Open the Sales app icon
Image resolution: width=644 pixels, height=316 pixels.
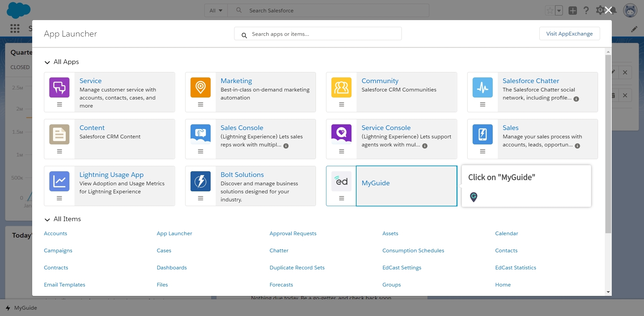[x=483, y=134]
